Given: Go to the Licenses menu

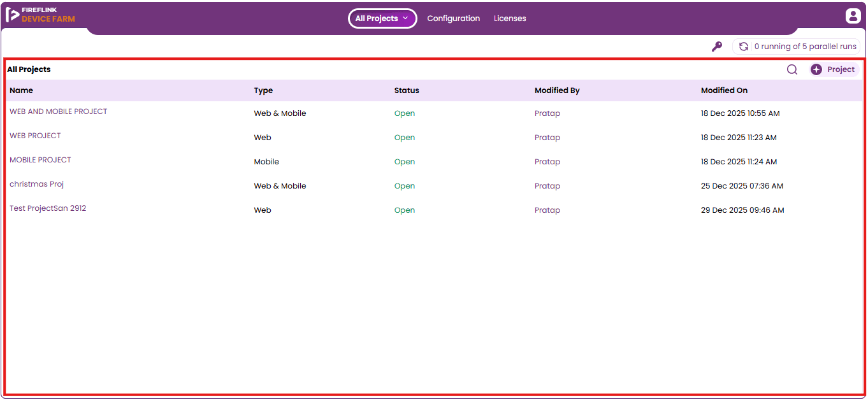Looking at the screenshot, I should [x=510, y=18].
